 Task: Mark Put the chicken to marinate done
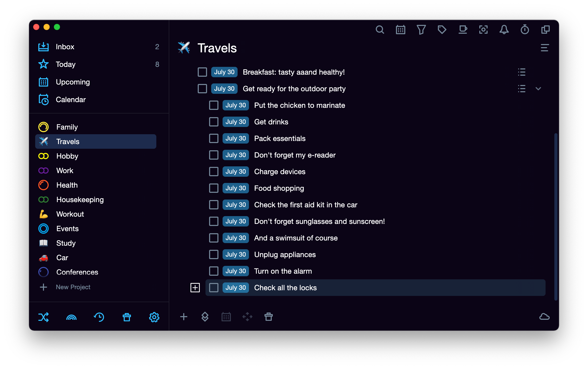click(x=214, y=105)
